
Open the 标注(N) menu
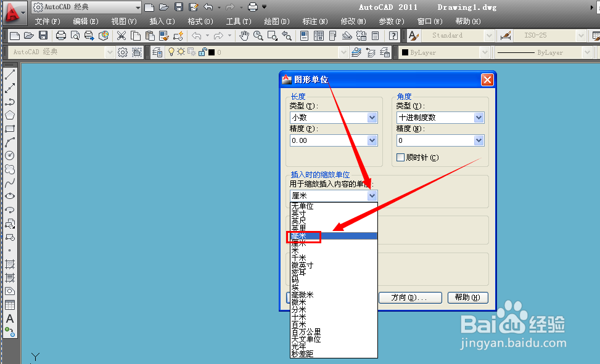pyautogui.click(x=315, y=22)
